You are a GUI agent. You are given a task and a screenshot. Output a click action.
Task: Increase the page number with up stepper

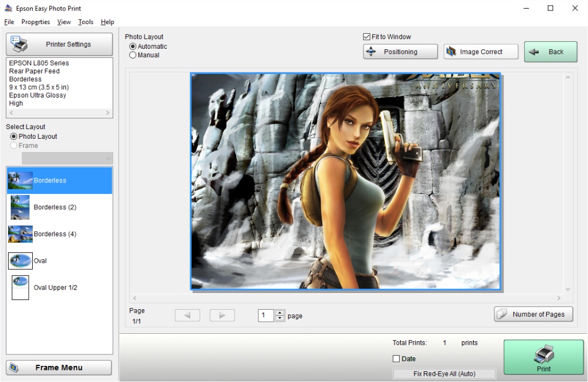click(x=280, y=313)
